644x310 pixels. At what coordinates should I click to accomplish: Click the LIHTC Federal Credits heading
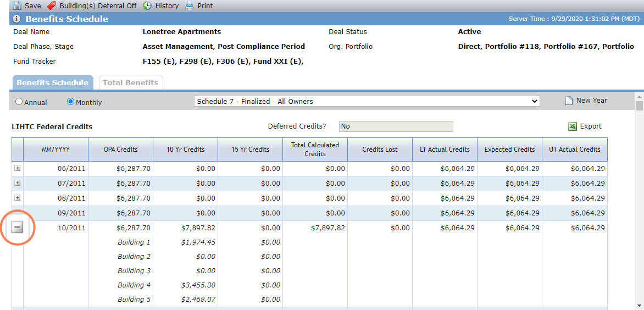(52, 127)
